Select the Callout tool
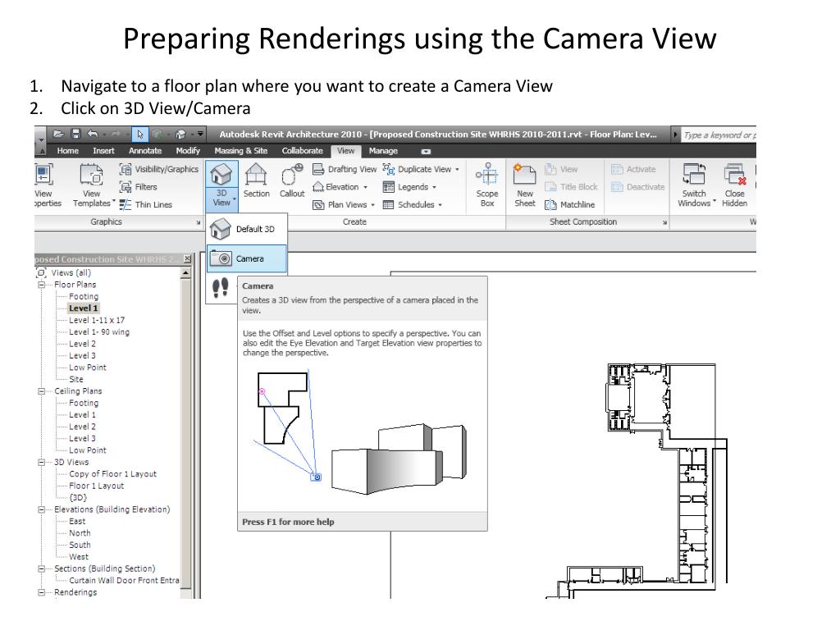This screenshot has height=630, width=840. coord(292,181)
